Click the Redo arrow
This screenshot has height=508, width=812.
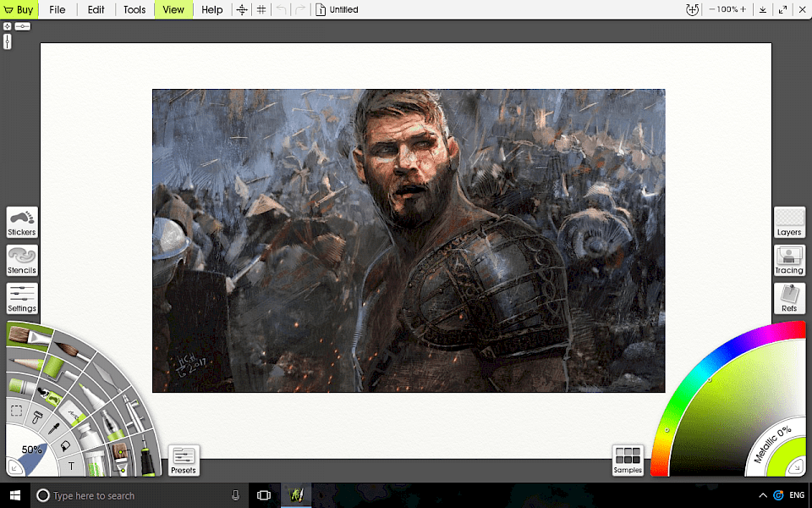pos(300,9)
